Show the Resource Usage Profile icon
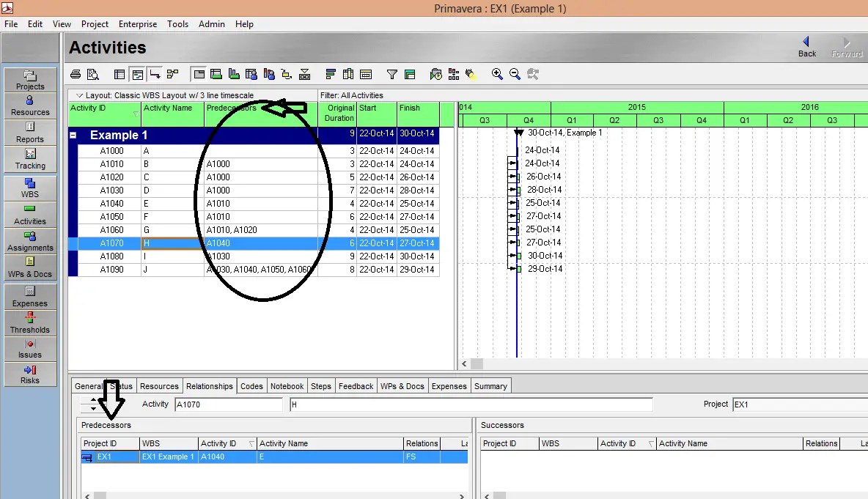868x499 pixels. 269,74
